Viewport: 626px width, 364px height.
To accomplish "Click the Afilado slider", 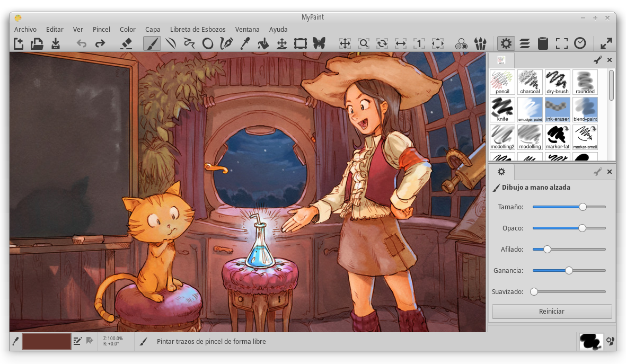I will [569, 249].
